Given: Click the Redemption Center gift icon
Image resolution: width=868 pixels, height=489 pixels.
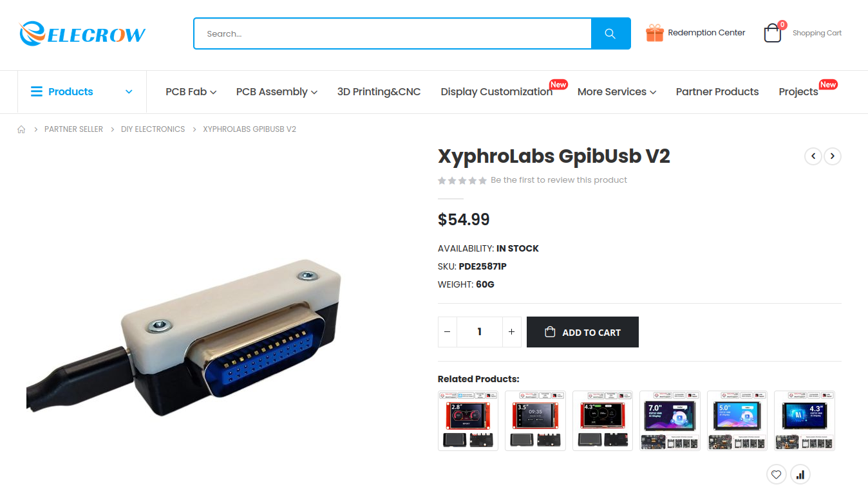Looking at the screenshot, I should pyautogui.click(x=655, y=33).
